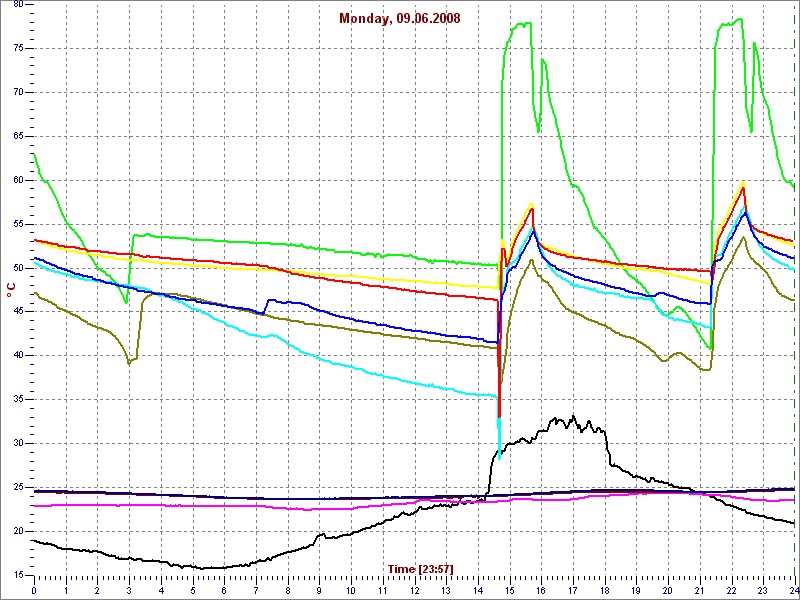Image resolution: width=800 pixels, height=600 pixels.
Task: Select the "50" temperature axis value
Action: click(x=18, y=268)
